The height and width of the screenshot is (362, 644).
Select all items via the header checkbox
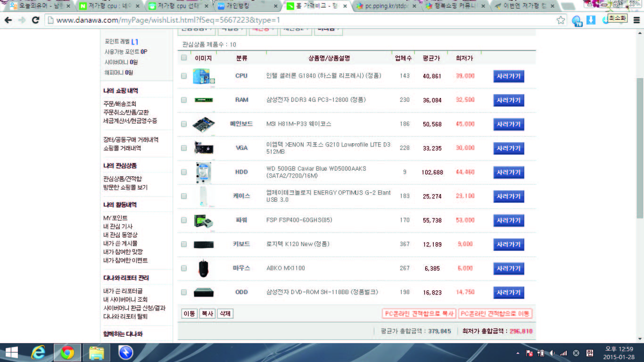pos(184,58)
